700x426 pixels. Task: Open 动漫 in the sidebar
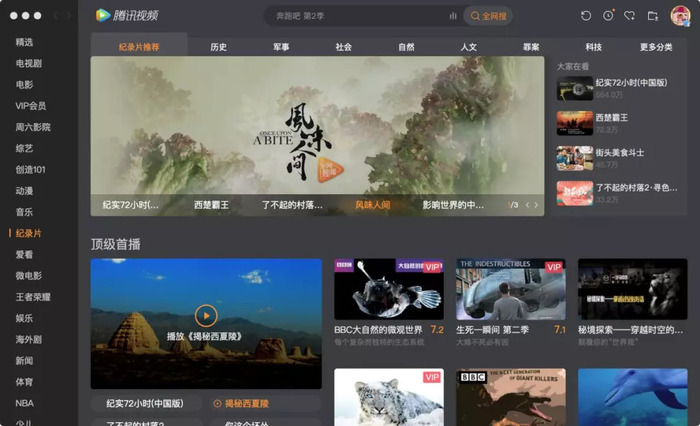pyautogui.click(x=24, y=191)
